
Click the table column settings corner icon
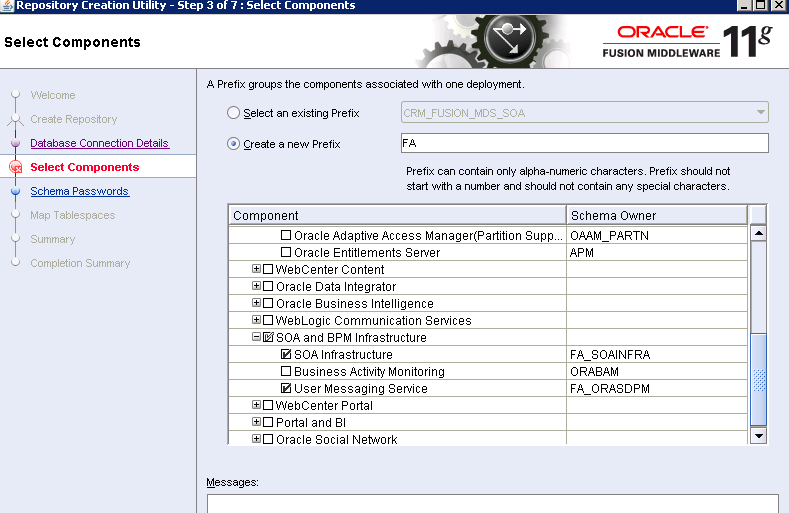click(758, 216)
